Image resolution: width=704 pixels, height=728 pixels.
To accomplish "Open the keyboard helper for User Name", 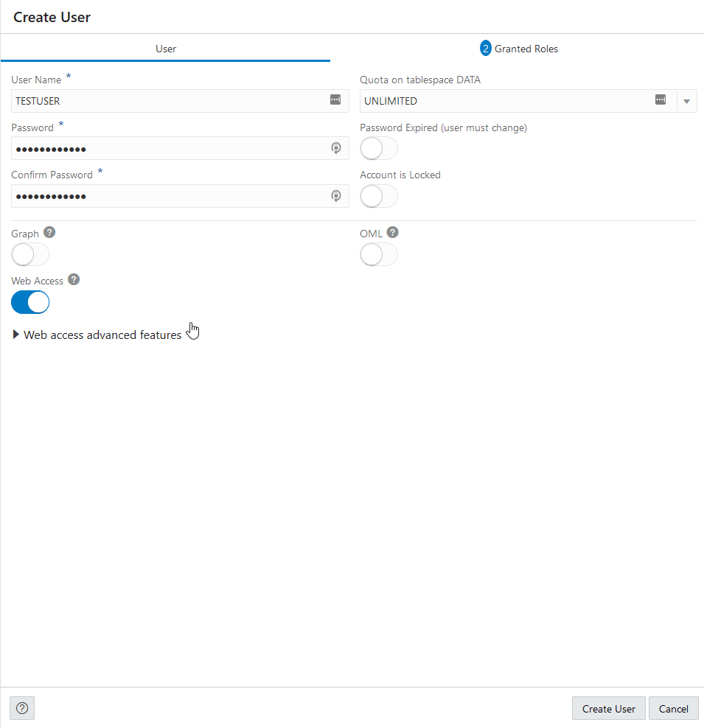I will click(x=336, y=100).
